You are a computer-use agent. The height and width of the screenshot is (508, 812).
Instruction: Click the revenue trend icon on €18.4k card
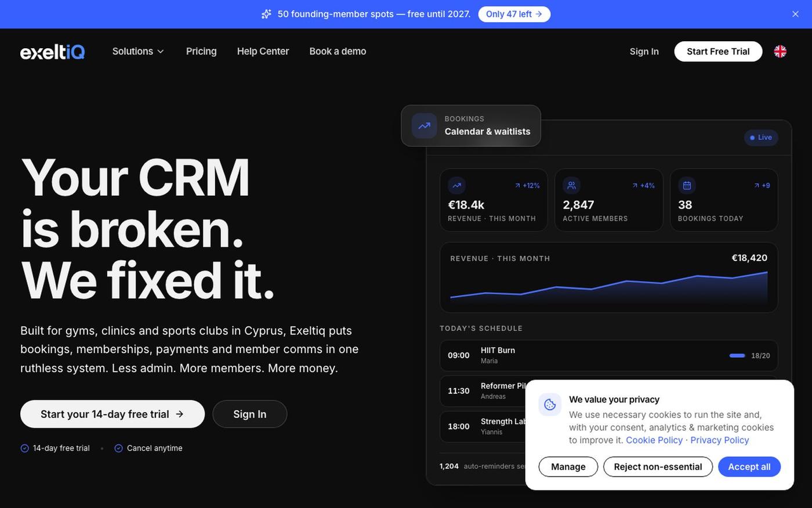click(x=456, y=185)
